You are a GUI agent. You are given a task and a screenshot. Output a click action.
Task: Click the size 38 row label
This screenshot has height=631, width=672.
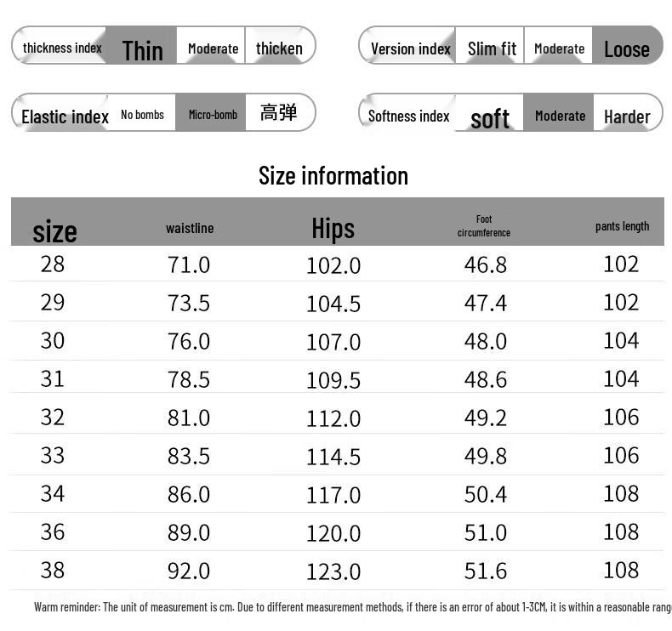(53, 570)
